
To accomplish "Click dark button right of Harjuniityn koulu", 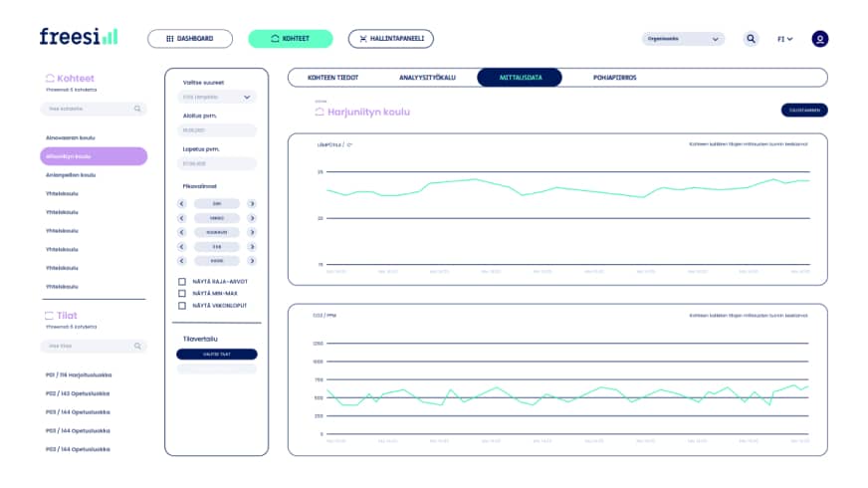I will (804, 111).
